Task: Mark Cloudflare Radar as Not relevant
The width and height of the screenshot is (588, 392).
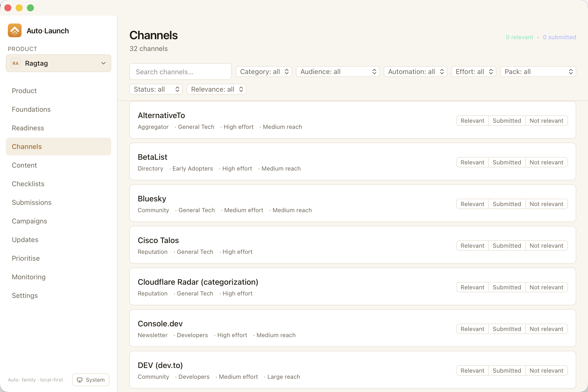Action: 547,287
